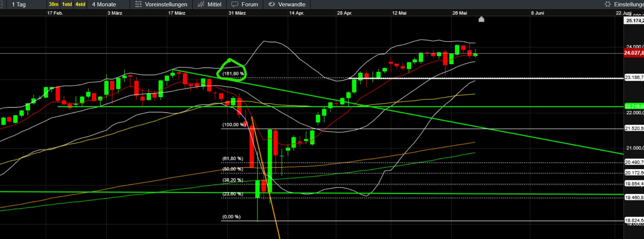Click the '31 März' date axis label
Viewport: 644px width, 239px height.
coord(237,13)
